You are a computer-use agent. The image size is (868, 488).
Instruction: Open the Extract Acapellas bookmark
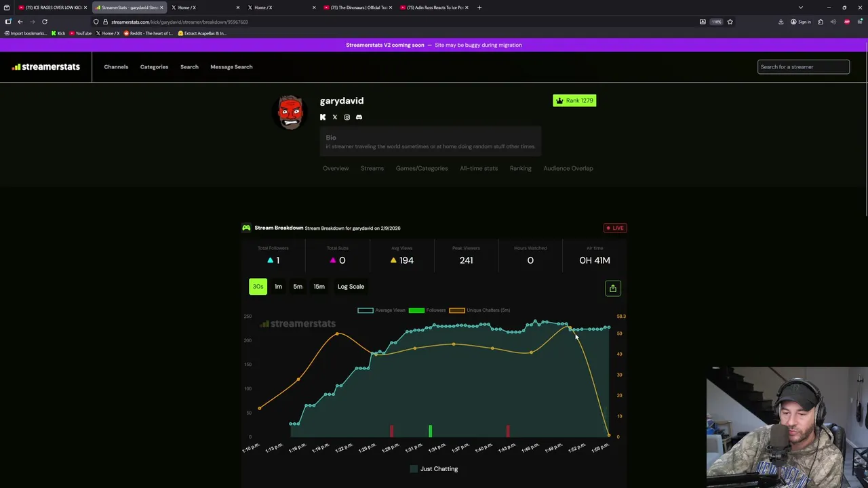[x=202, y=33]
